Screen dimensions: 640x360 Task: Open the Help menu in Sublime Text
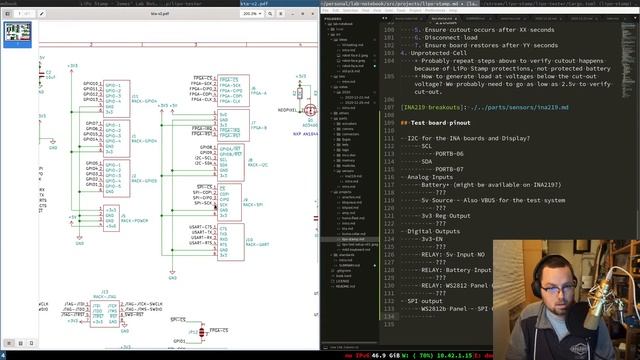pyautogui.click(x=453, y=10)
